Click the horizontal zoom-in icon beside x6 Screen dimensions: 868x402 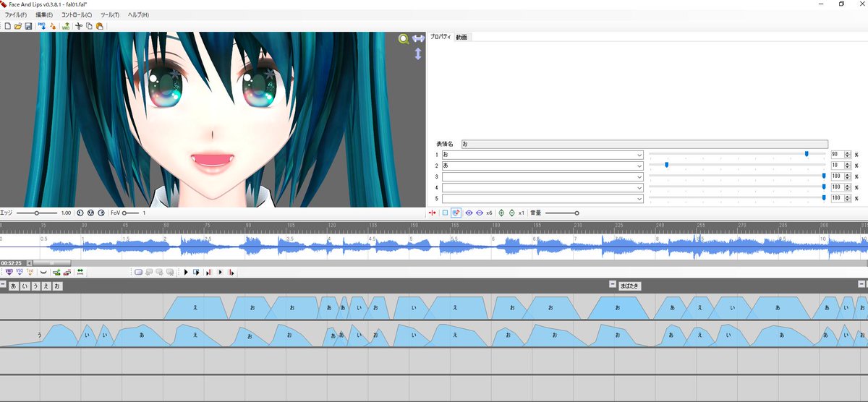point(469,213)
